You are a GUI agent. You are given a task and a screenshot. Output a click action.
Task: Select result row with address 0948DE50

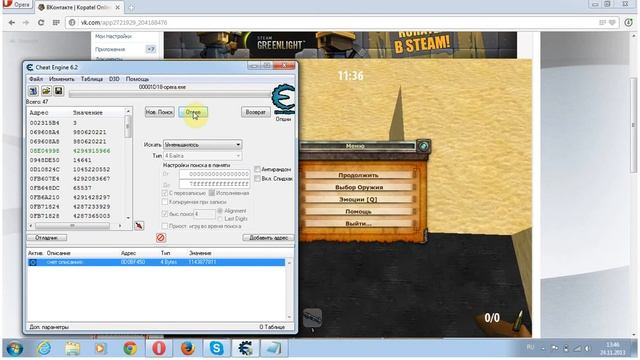pos(76,160)
